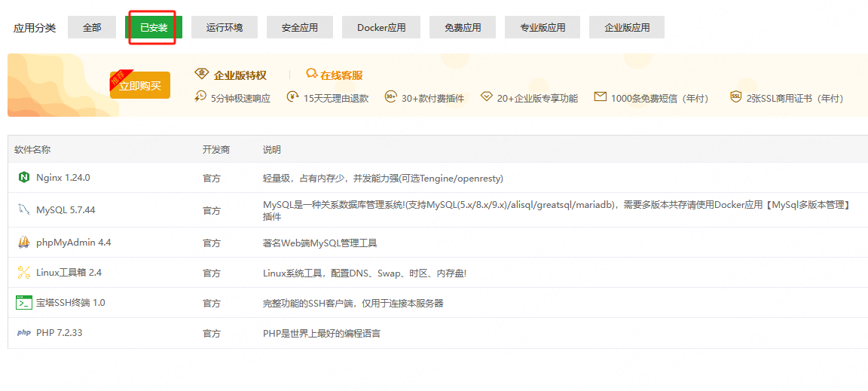Open MySQL 5.7.44 settings
Viewport: 868px width, 391px height.
pos(66,210)
